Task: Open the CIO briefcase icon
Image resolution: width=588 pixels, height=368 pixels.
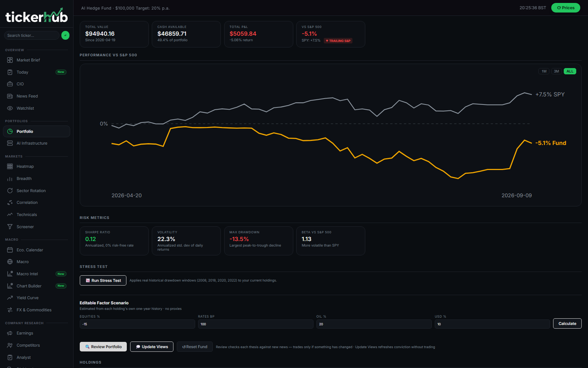Action: (10, 84)
